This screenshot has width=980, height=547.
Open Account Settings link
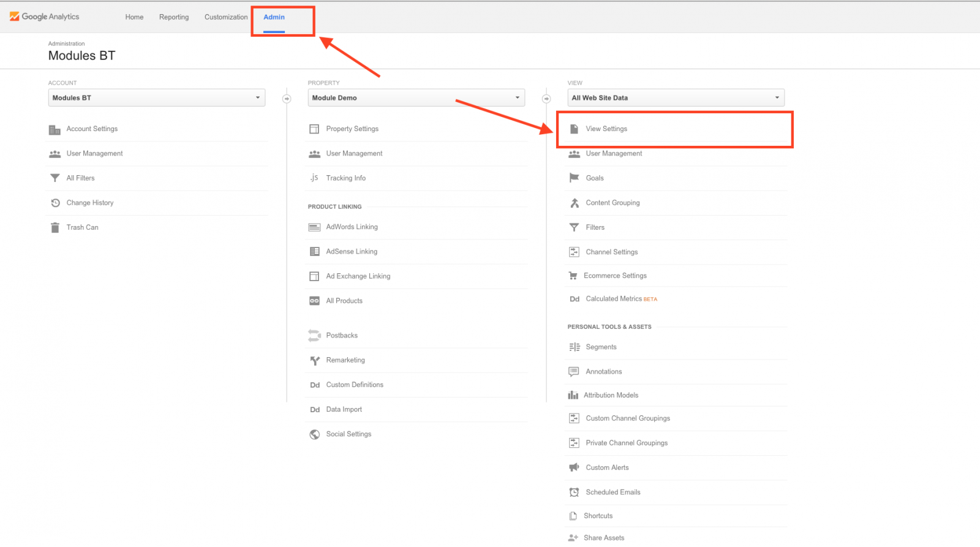92,129
